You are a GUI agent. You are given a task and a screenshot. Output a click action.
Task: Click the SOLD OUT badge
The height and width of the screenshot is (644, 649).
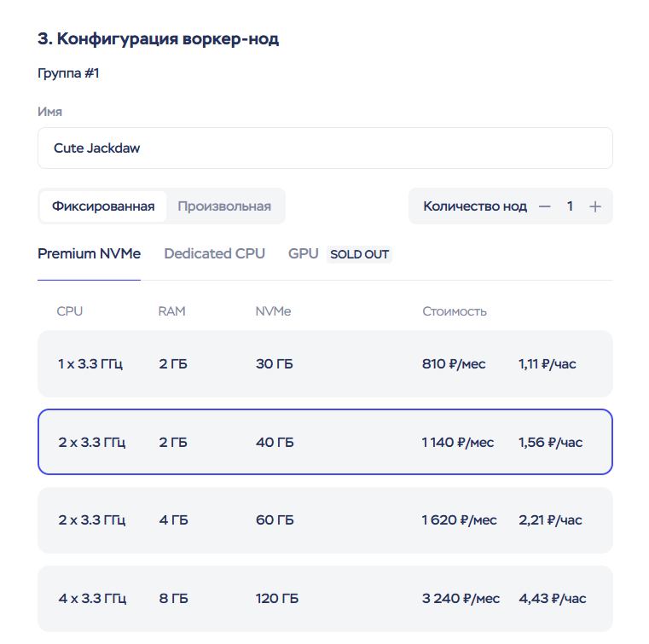pos(359,255)
